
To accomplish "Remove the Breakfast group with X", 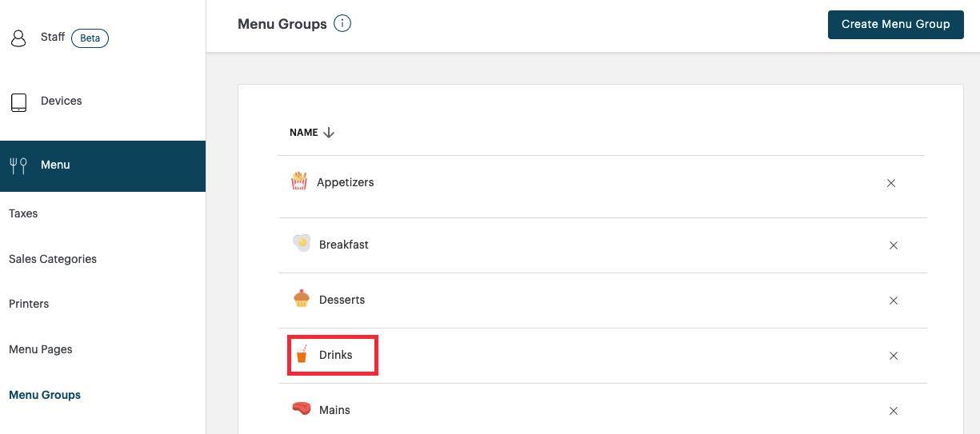I will [894, 245].
